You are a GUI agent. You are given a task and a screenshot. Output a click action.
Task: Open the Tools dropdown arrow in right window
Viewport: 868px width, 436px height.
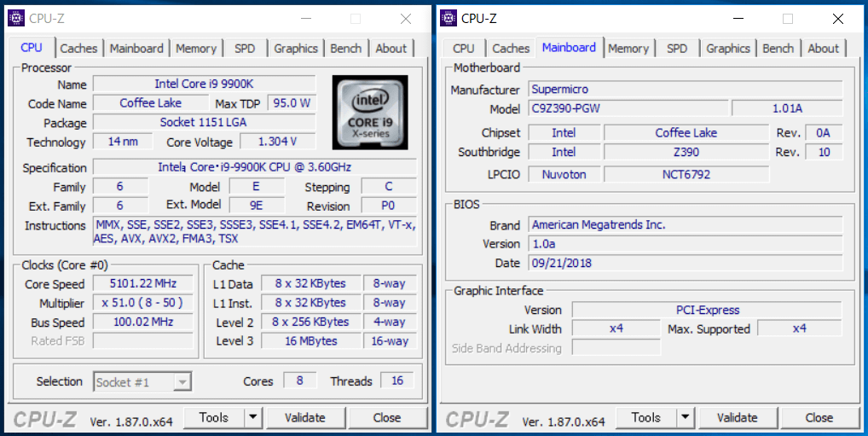pyautogui.click(x=686, y=417)
